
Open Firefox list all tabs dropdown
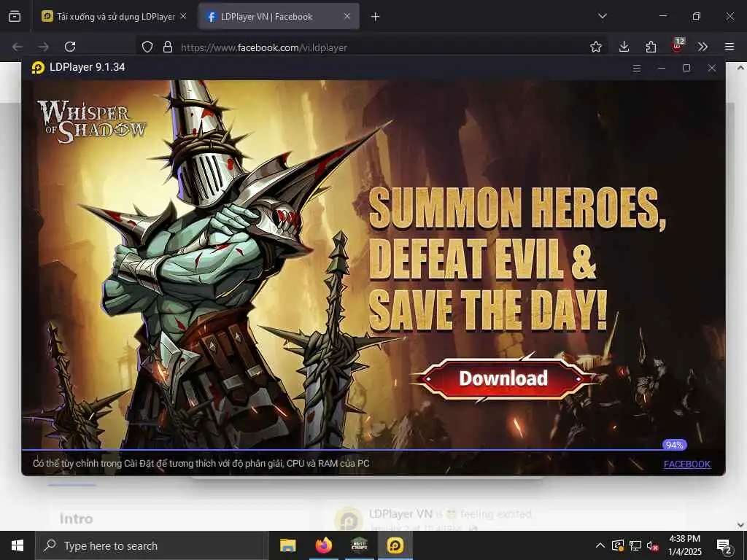pyautogui.click(x=602, y=16)
